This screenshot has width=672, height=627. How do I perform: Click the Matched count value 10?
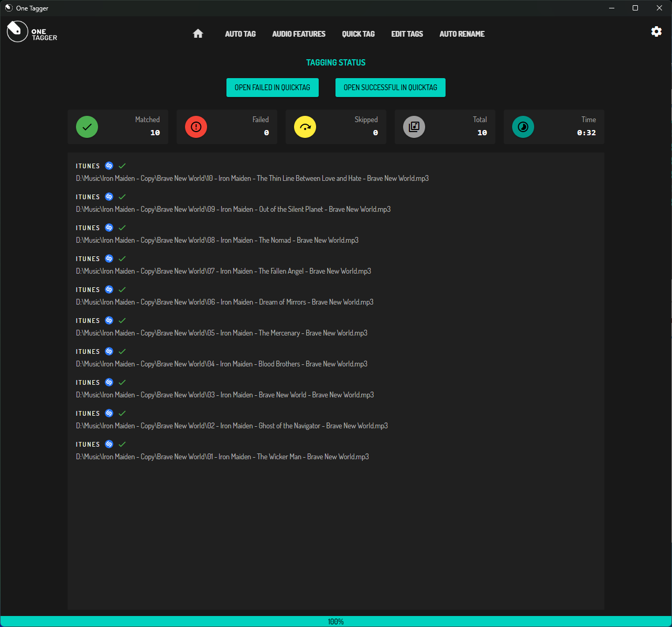pyautogui.click(x=155, y=133)
